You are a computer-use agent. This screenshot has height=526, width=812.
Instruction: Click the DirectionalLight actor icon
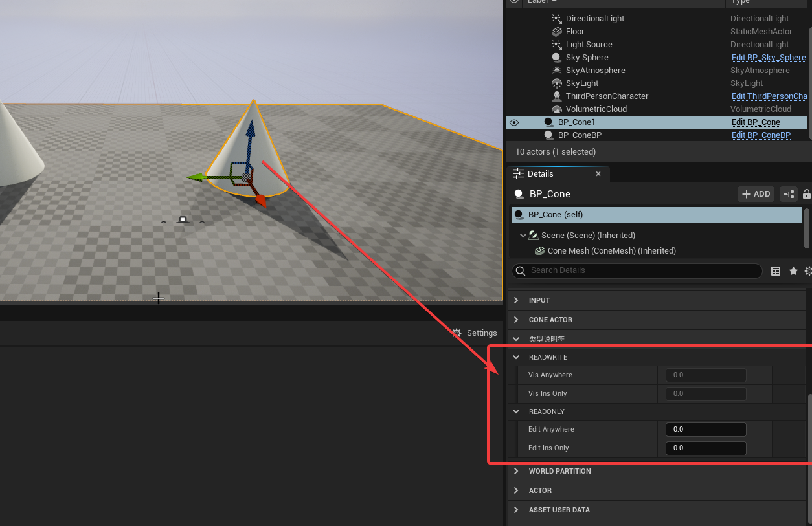tap(556, 19)
